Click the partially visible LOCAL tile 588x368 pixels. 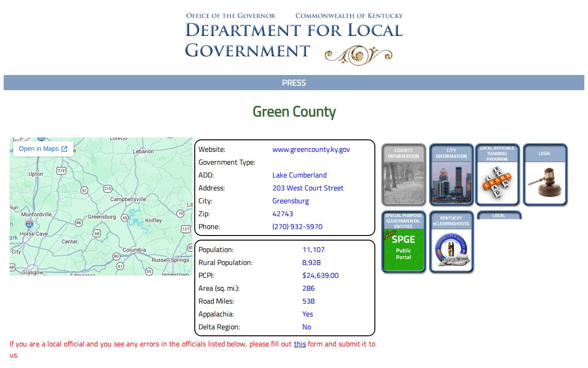tap(498, 215)
